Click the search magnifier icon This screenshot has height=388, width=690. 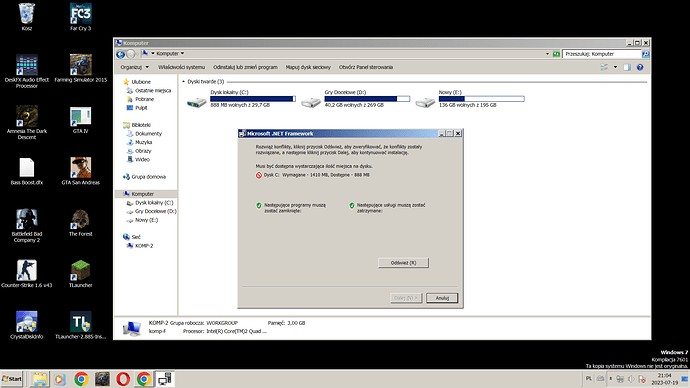pyautogui.click(x=645, y=54)
